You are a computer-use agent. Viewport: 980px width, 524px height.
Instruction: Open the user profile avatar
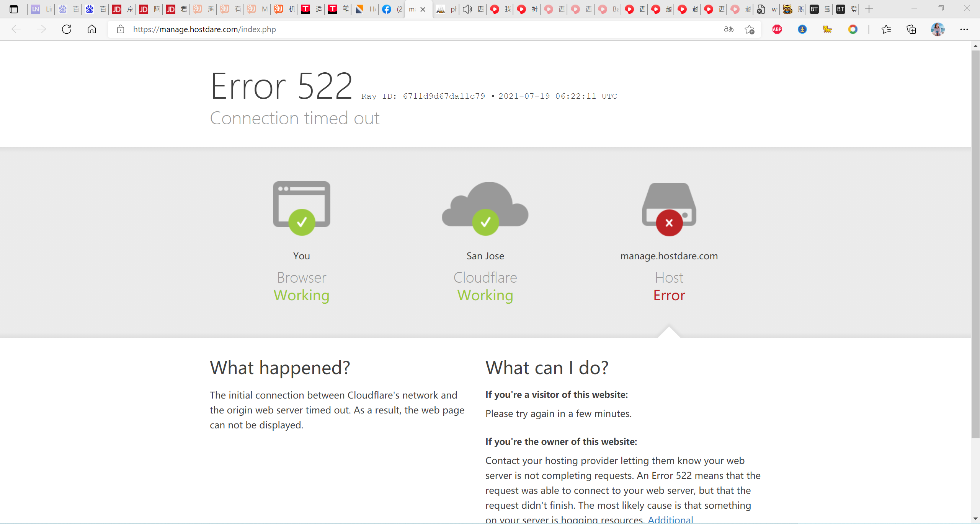point(938,29)
